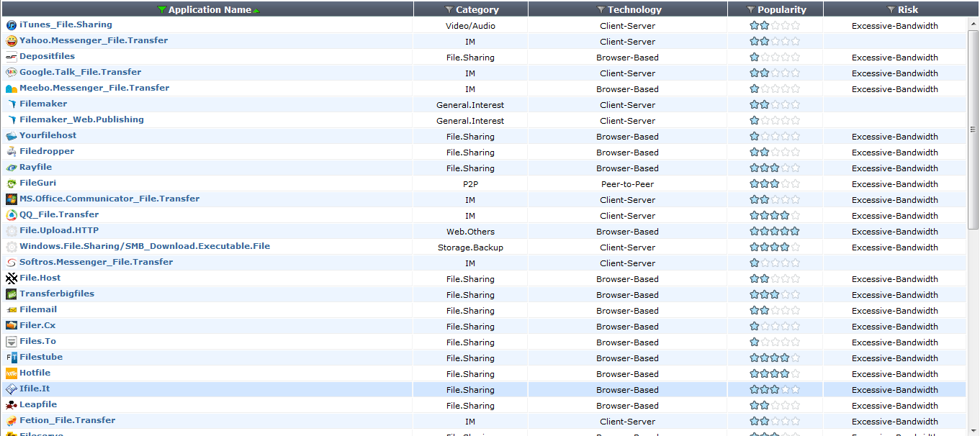
Task: Click the scrollbar up arrow
Action: click(974, 23)
